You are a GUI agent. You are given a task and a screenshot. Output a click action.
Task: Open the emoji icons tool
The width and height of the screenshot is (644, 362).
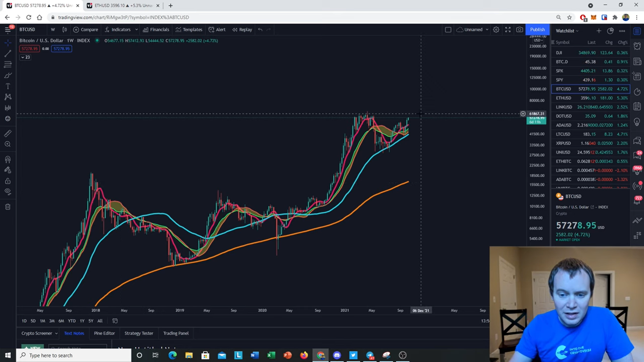pyautogui.click(x=8, y=118)
